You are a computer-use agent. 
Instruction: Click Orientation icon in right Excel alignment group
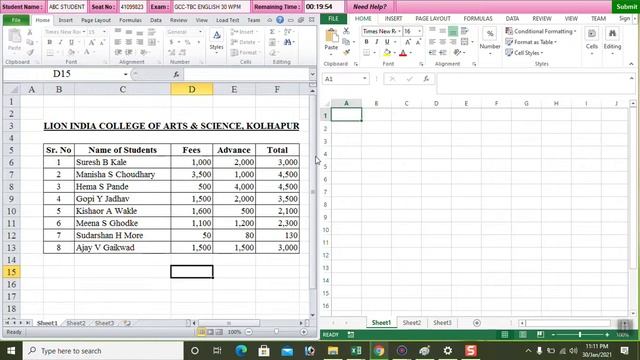457,52
